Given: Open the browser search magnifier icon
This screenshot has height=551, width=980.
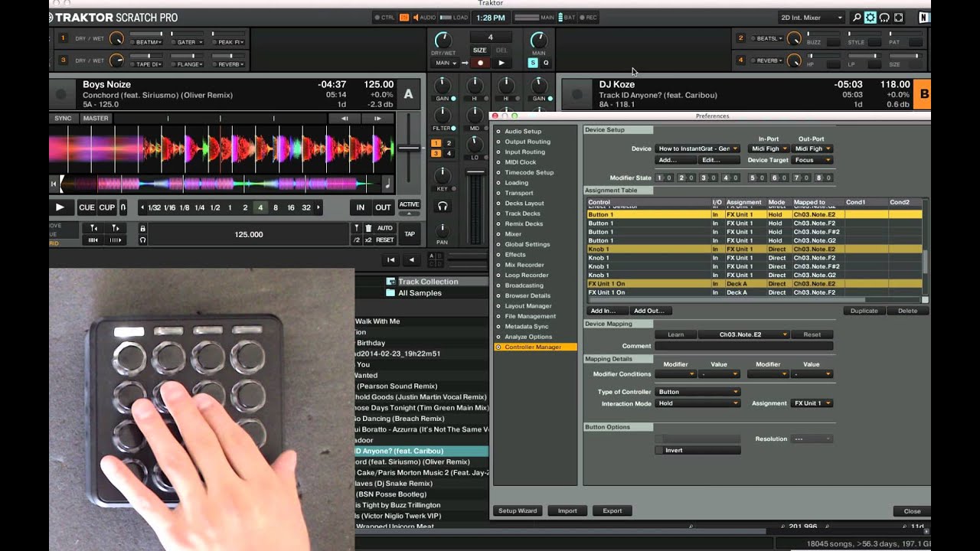Looking at the screenshot, I should 857,18.
